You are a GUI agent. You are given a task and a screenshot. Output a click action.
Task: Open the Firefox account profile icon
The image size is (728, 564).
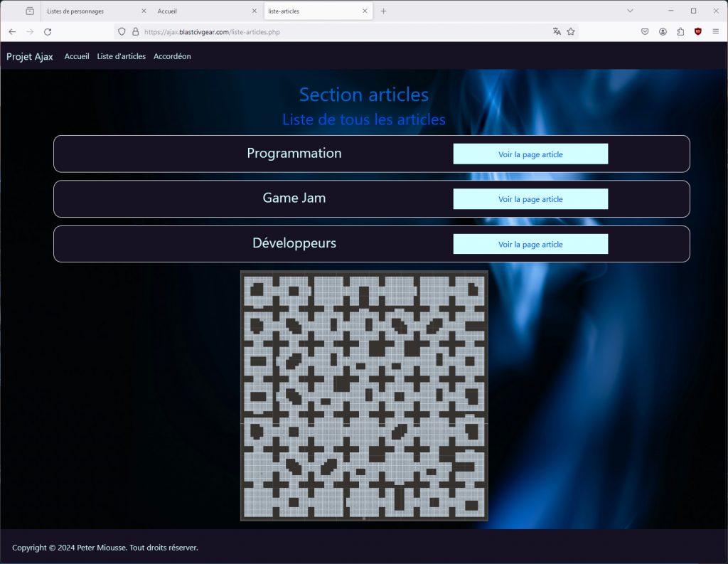663,31
